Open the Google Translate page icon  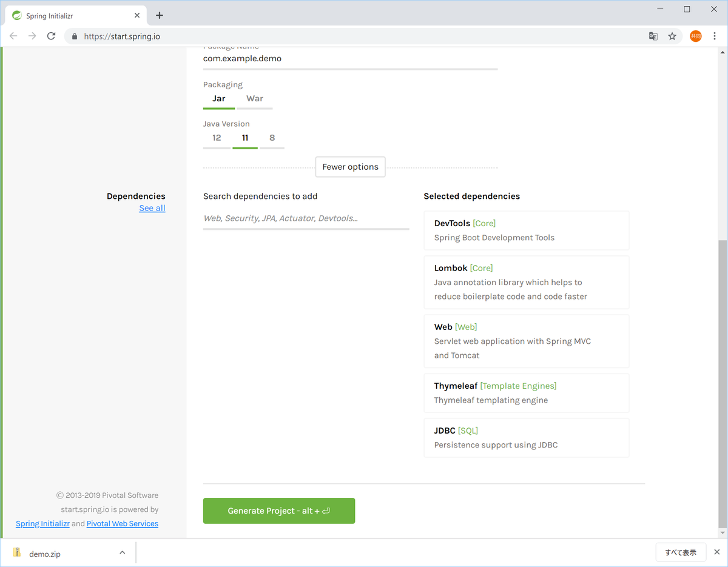[653, 36]
